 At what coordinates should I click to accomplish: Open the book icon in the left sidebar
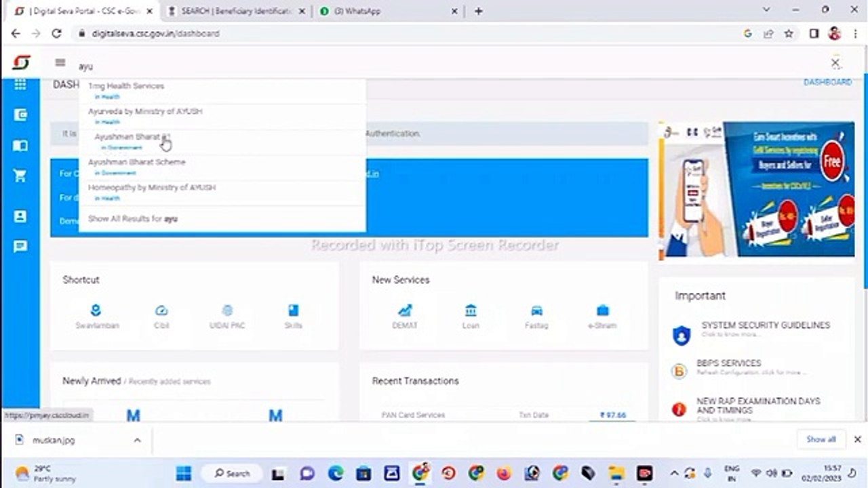coord(20,146)
